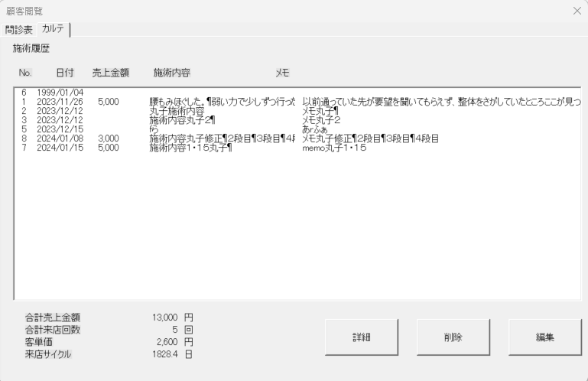Click the 3,000 sales amount cell
This screenshot has height=381, width=588.
(x=109, y=138)
